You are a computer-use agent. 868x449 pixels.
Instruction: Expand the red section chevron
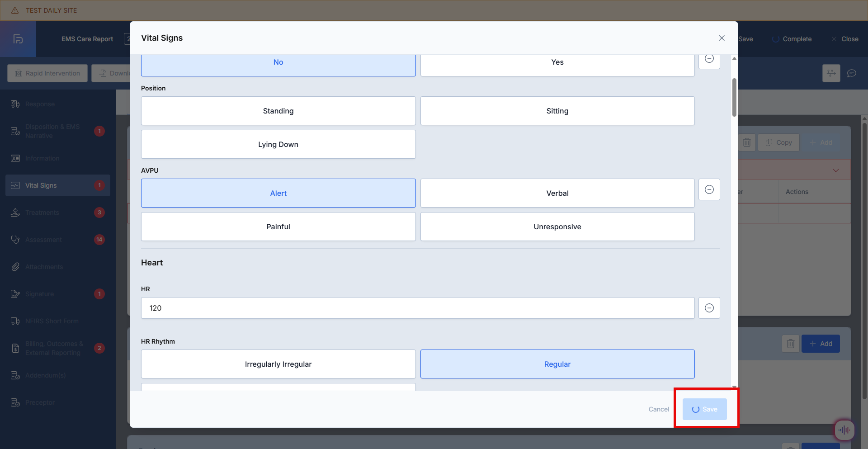[x=835, y=170]
